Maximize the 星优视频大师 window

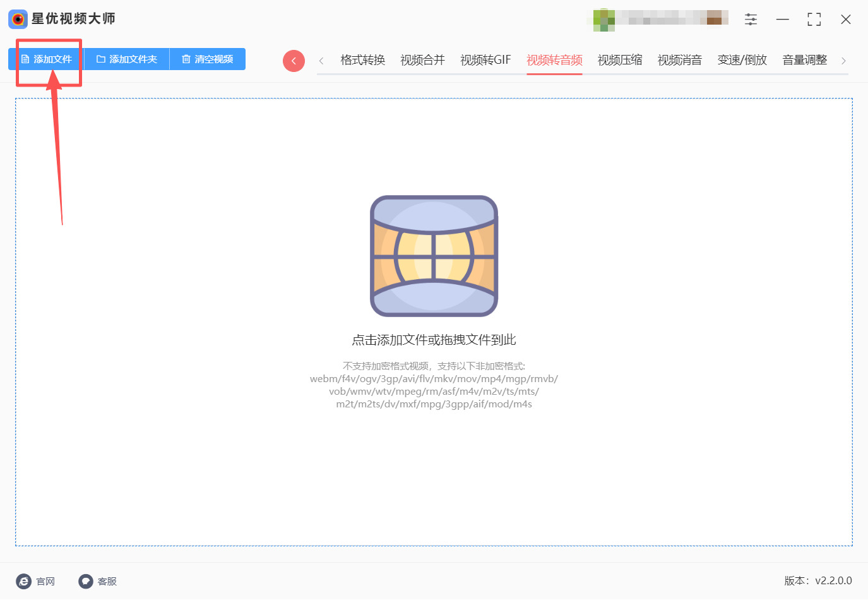814,19
